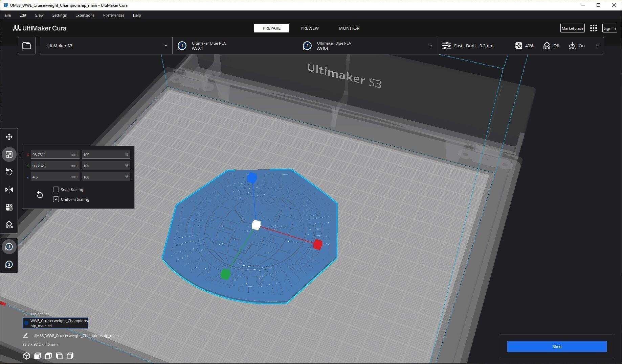Open the Settings menu
622x364 pixels.
click(x=60, y=15)
